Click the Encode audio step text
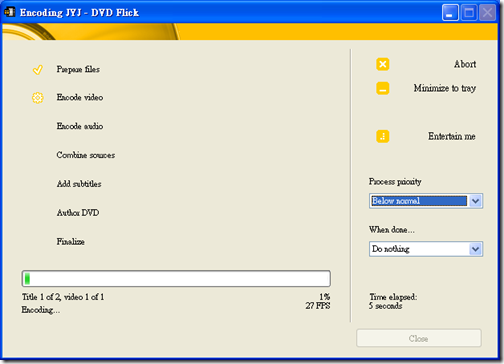Screen dimensions: 504x364 pyautogui.click(x=80, y=126)
